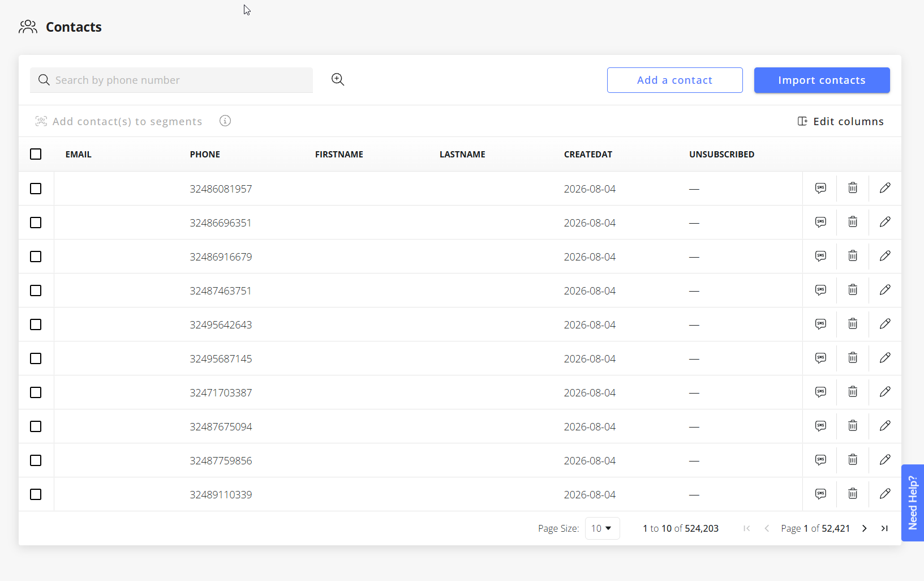
Task: Send SMS to contact 32486916679
Action: [x=820, y=256]
